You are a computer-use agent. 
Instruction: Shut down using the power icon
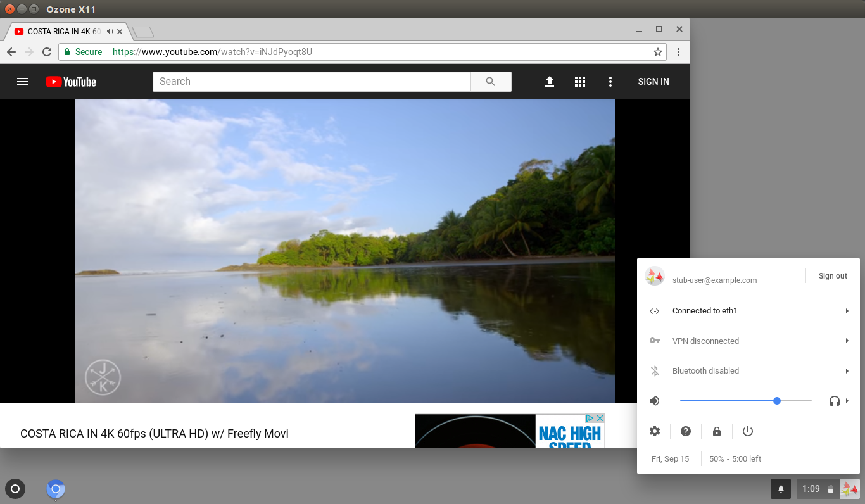[748, 431]
